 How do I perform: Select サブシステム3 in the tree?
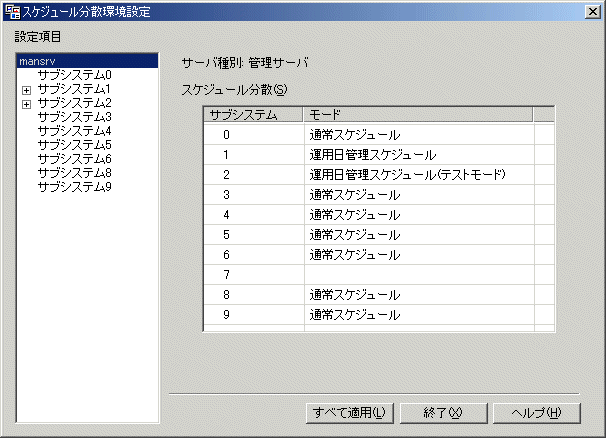pos(75,117)
